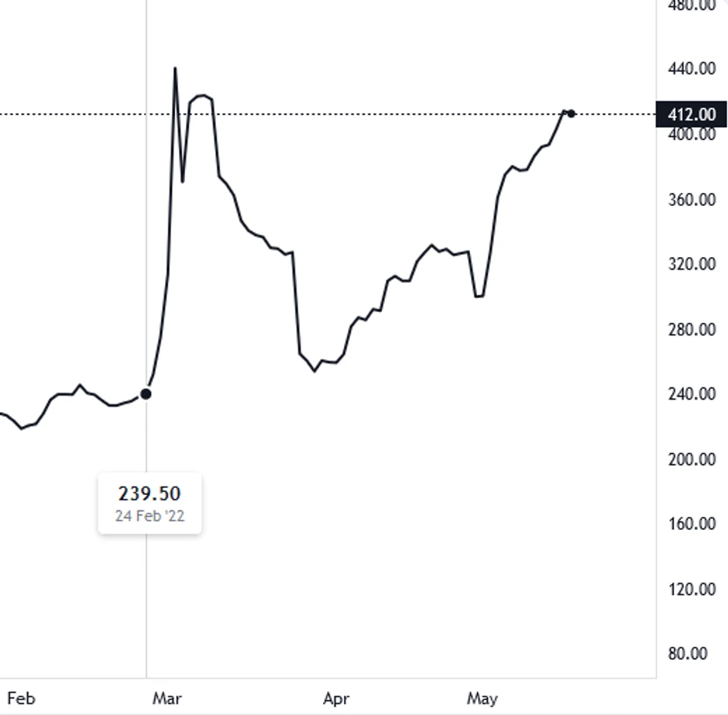The height and width of the screenshot is (715, 728).
Task: Select the 24 Feb data point marker
Action: click(x=146, y=394)
